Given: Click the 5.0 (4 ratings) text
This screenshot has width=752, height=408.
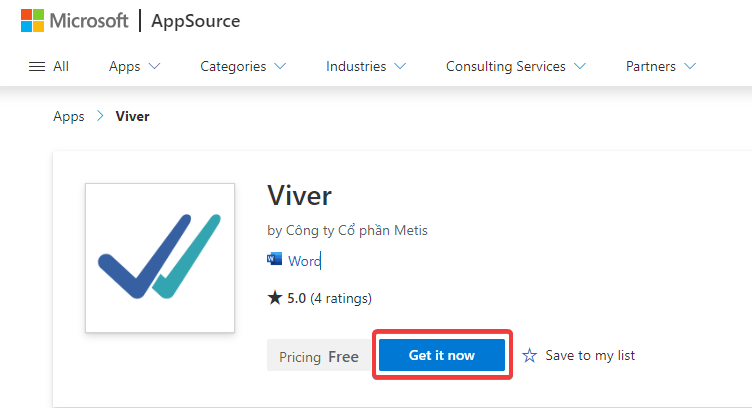Looking at the screenshot, I should point(329,298).
